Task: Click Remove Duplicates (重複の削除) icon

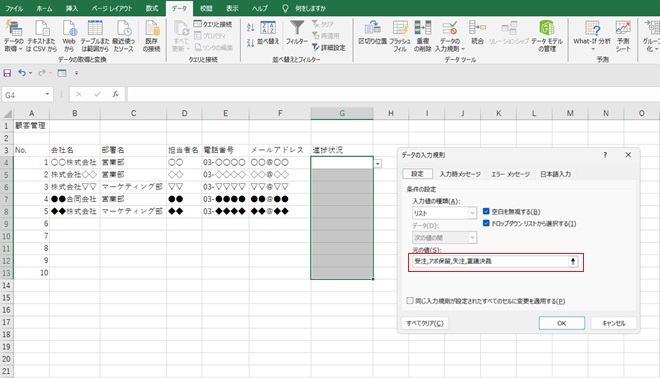Action: point(423,36)
